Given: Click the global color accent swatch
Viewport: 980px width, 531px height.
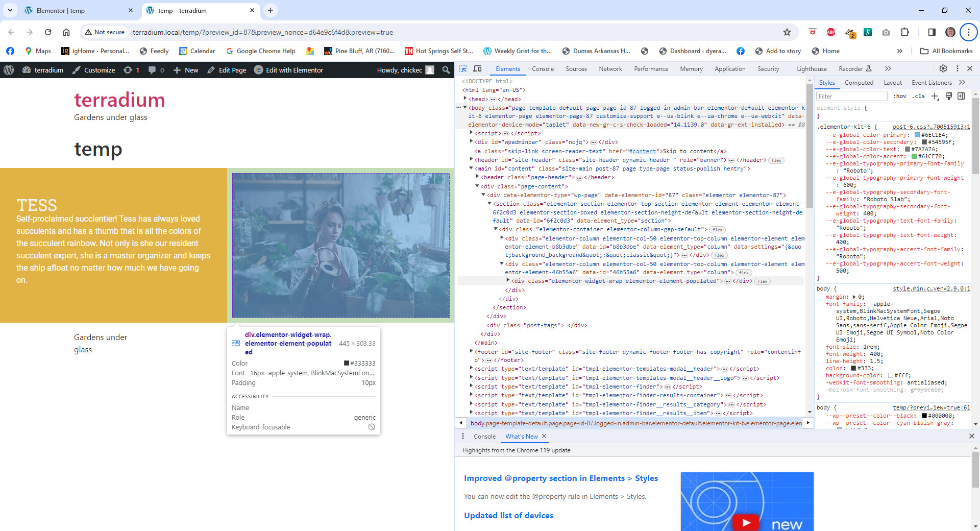Looking at the screenshot, I should coord(914,156).
